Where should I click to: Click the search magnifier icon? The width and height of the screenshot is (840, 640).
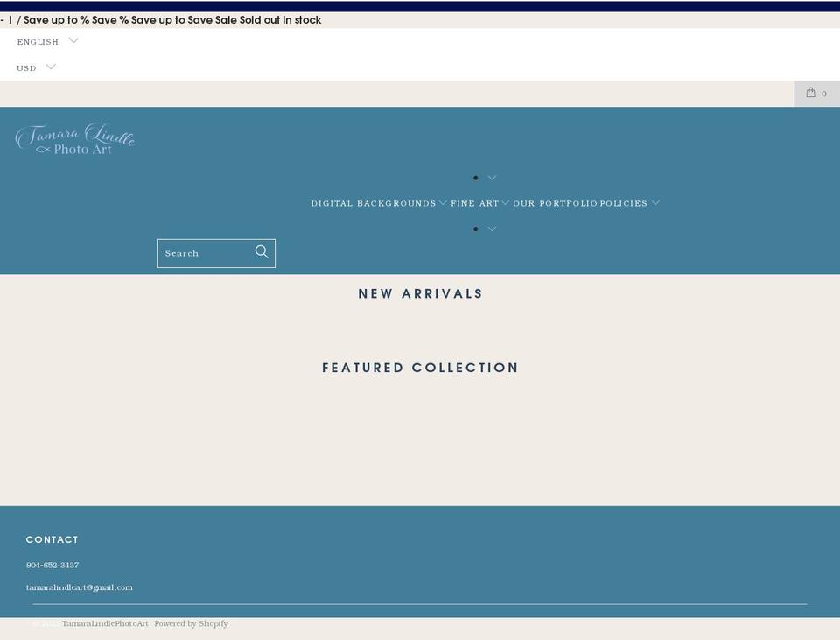tap(262, 252)
